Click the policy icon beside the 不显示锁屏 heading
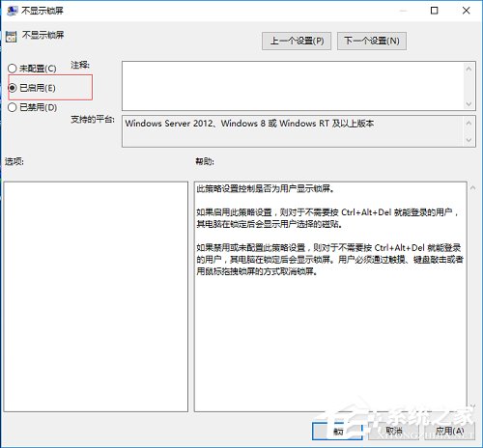Screen dimensions: 483x448 pyautogui.click(x=11, y=37)
